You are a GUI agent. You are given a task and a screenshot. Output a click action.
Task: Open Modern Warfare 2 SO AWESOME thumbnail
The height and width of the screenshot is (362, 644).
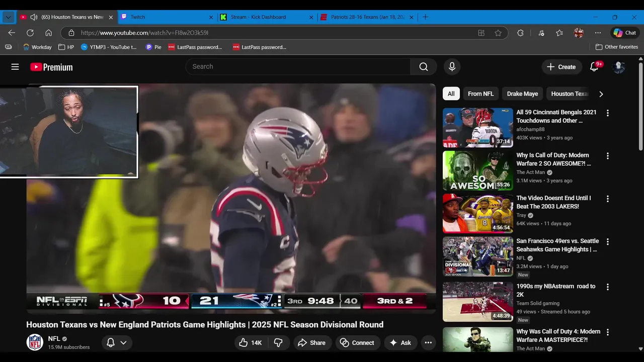(477, 171)
